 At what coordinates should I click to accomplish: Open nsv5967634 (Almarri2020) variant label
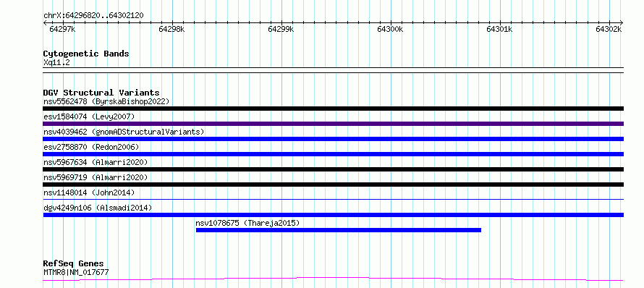point(96,162)
